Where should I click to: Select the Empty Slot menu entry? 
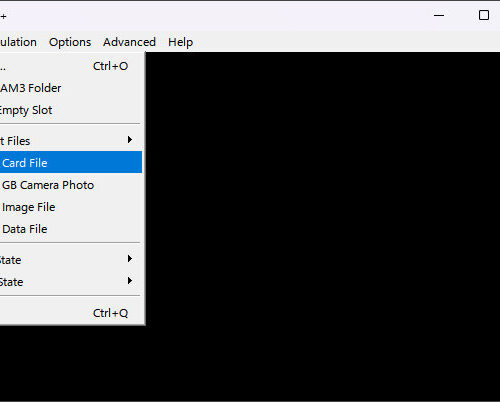(x=70, y=110)
